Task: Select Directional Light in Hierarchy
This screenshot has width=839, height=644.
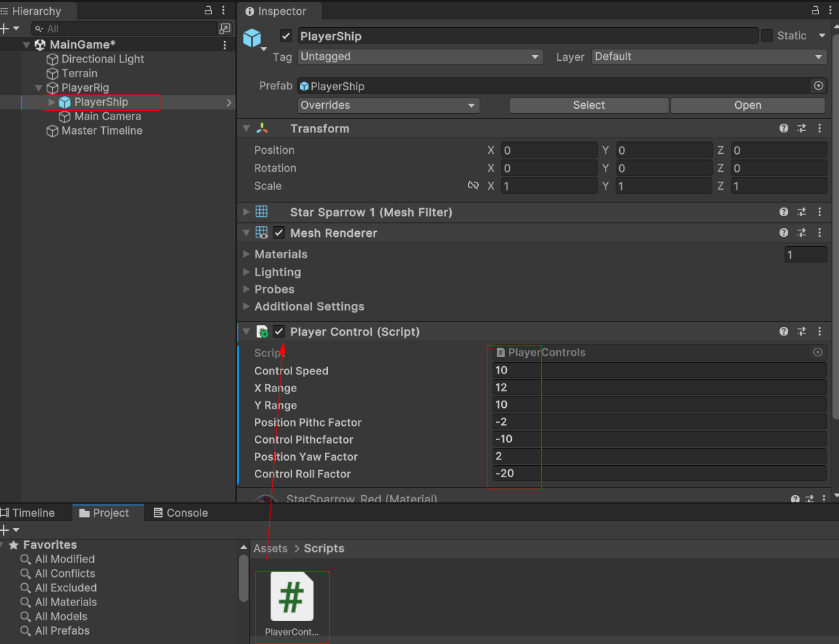Action: (x=103, y=59)
